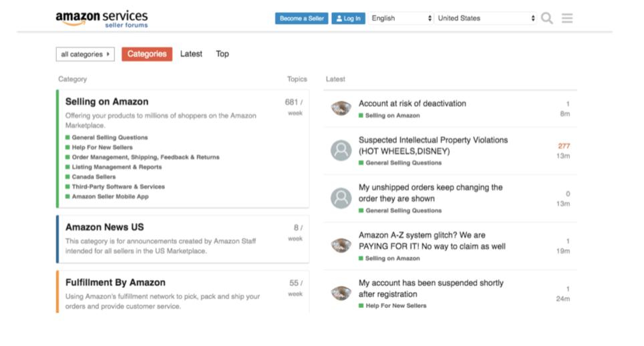
Task: Click the '681 / week' topics count
Action: (294, 107)
